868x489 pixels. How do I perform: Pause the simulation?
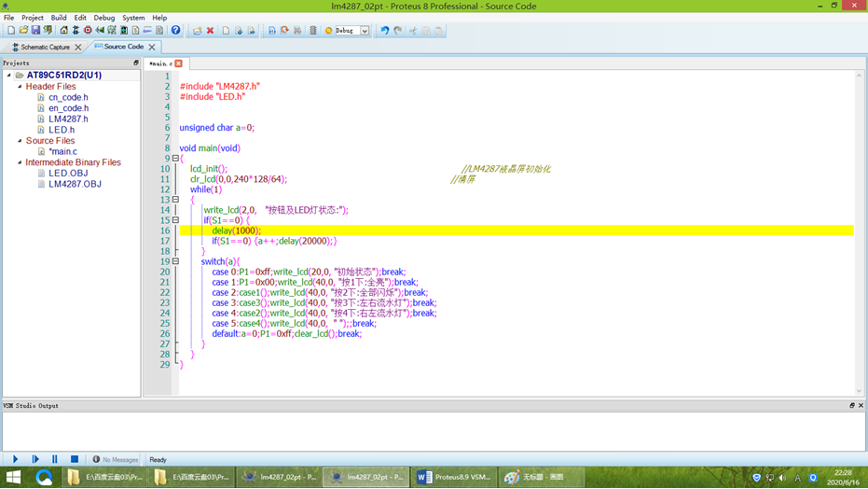pos(55,459)
